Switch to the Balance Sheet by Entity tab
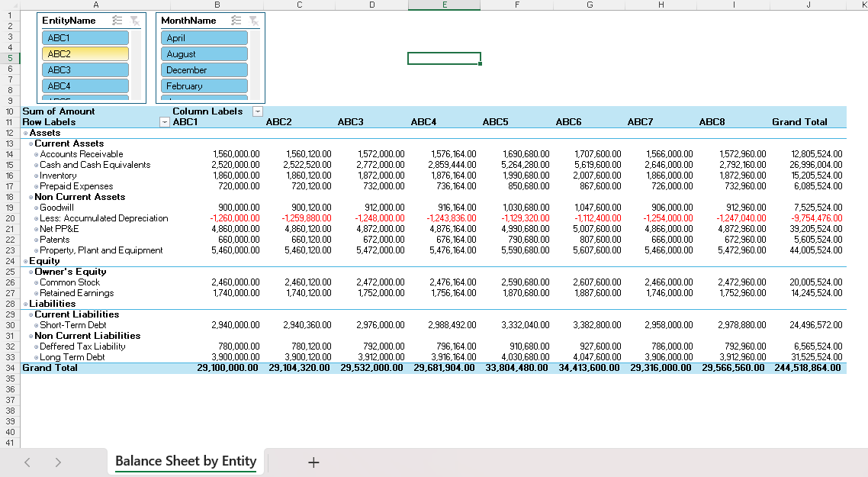This screenshot has height=477, width=868. coord(185,461)
